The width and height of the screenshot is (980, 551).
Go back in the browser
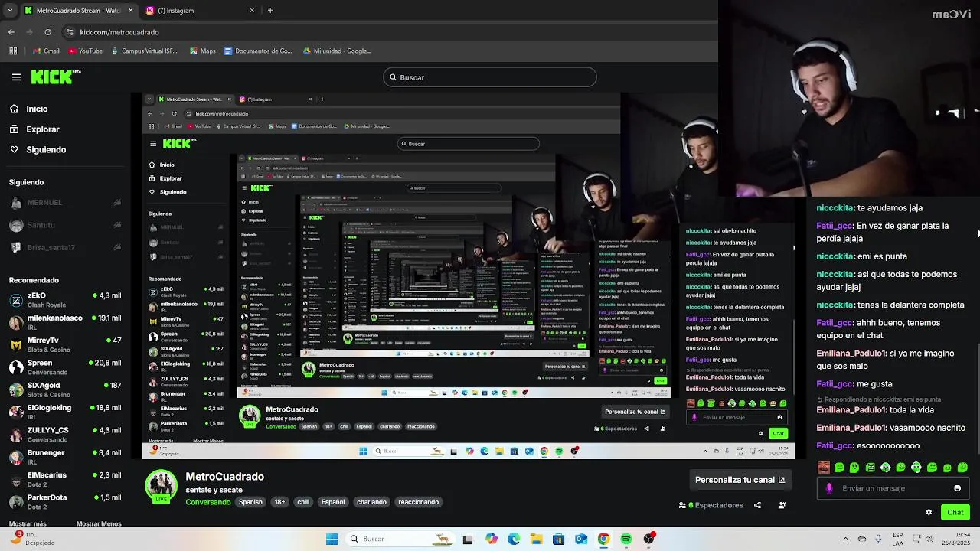tap(11, 32)
